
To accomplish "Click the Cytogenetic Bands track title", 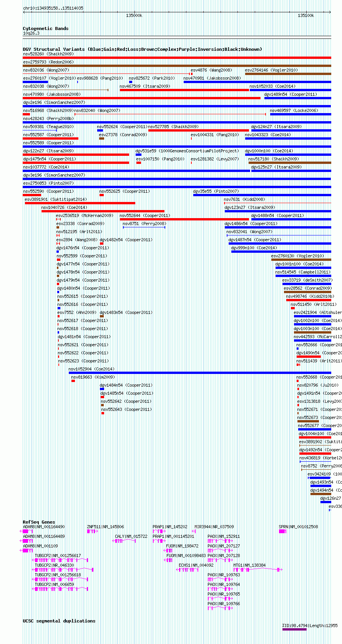I will tap(46, 28).
